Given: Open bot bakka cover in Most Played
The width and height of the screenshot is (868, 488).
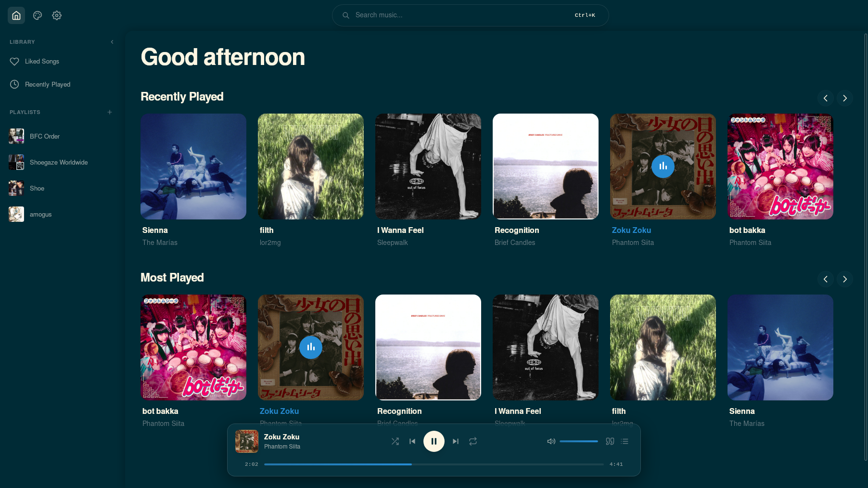Looking at the screenshot, I should 193,347.
